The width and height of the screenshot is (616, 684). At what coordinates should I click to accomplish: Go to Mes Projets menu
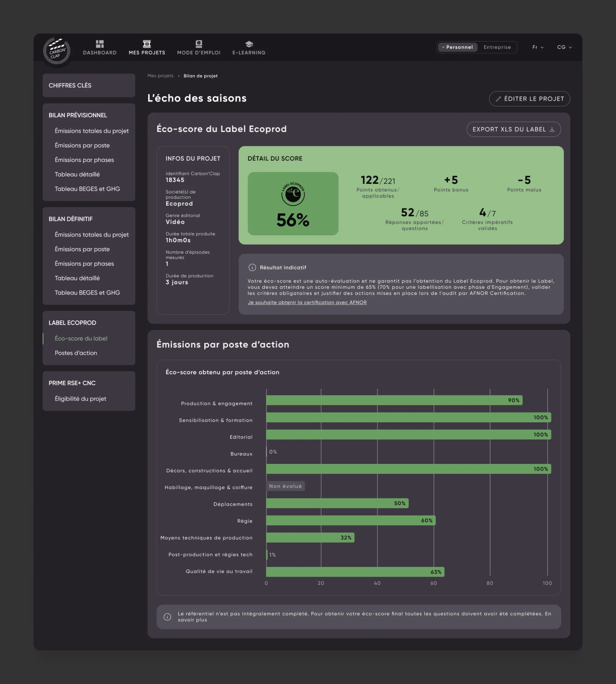point(147,47)
